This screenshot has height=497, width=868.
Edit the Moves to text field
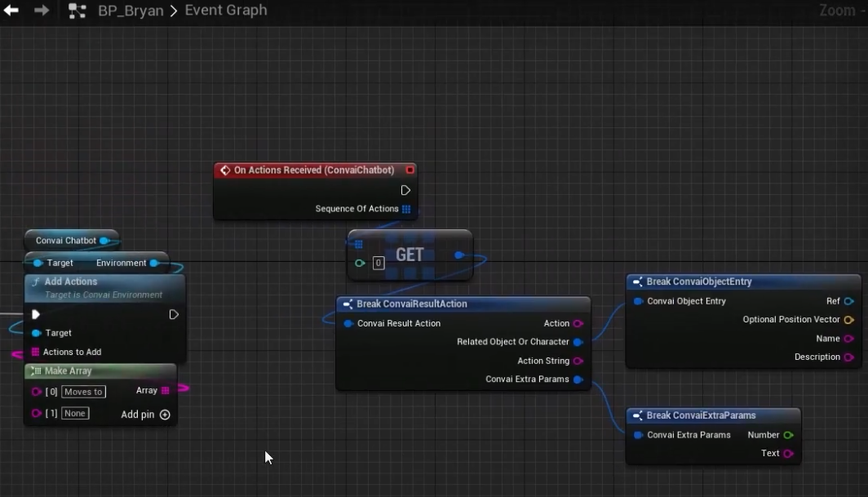[x=83, y=392]
